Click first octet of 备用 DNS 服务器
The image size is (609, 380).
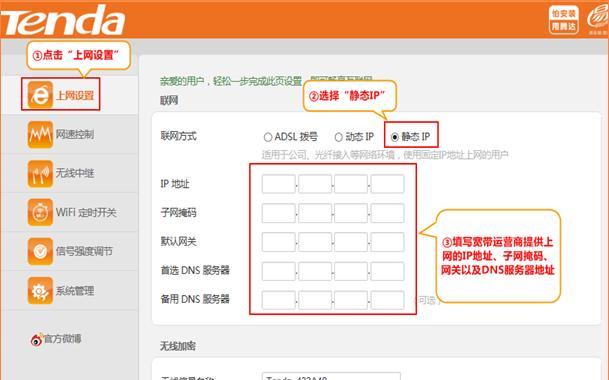[x=279, y=300]
